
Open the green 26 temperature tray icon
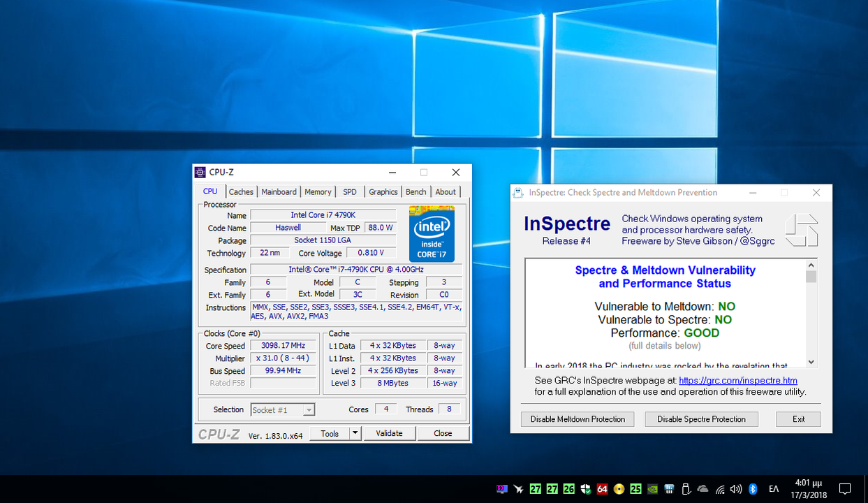pos(568,489)
